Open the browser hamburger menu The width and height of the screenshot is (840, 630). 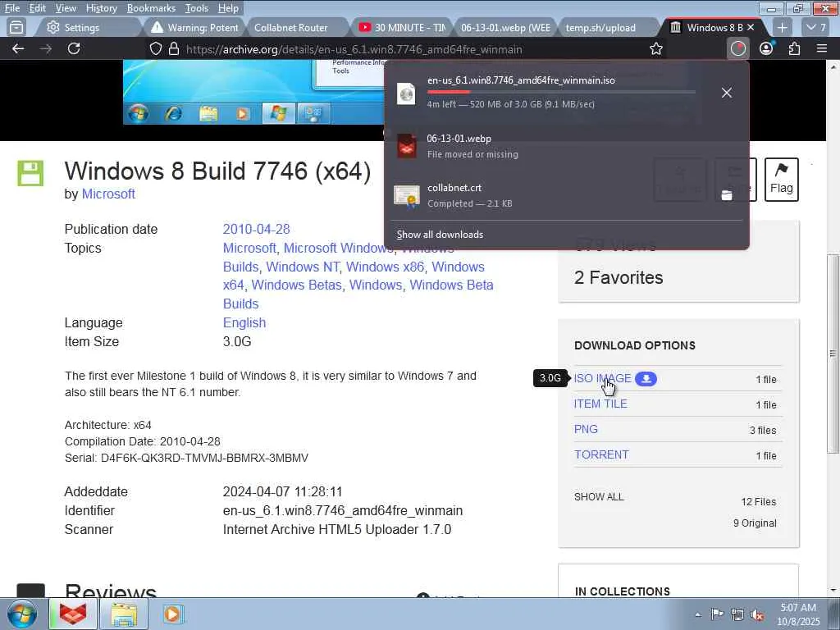tap(822, 48)
